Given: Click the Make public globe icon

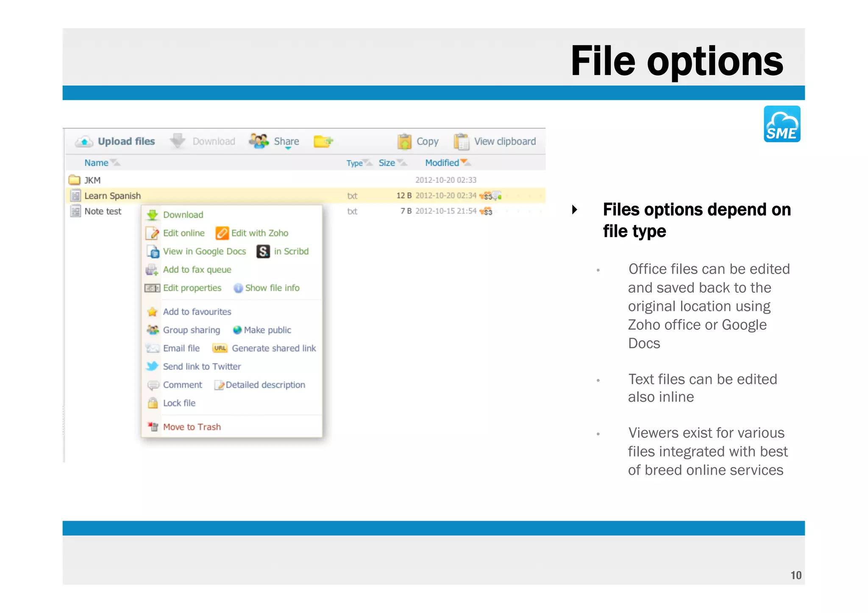Looking at the screenshot, I should point(237,330).
